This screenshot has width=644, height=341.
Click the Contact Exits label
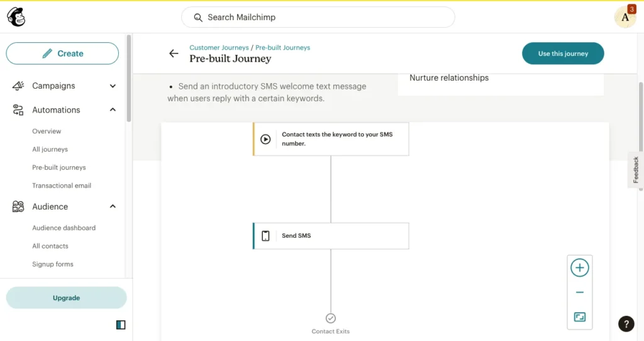331,331
